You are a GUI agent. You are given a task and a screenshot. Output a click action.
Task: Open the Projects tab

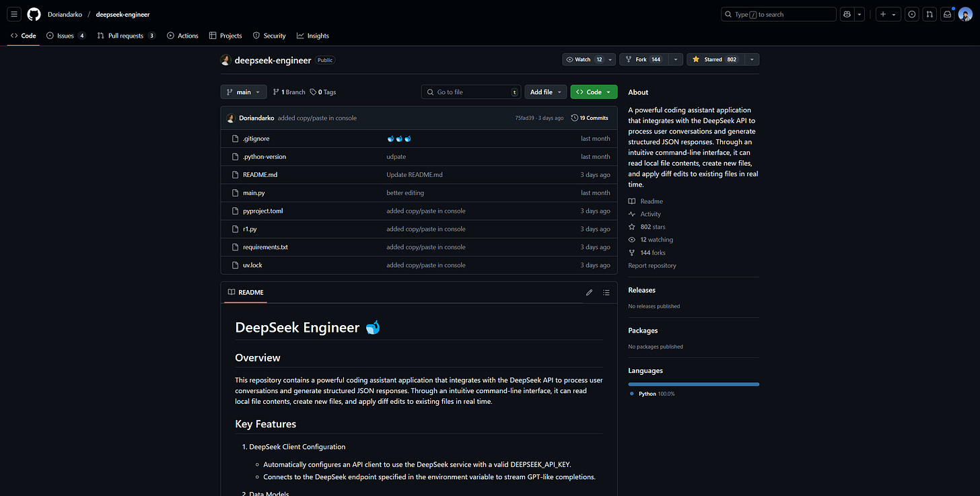point(225,36)
